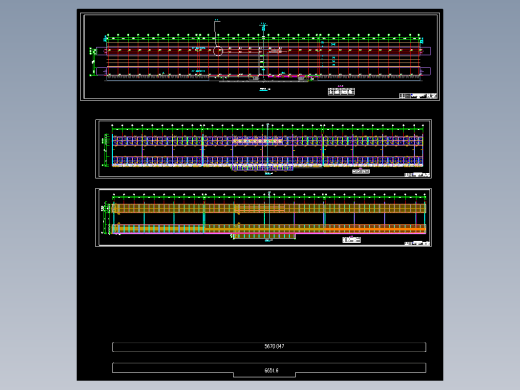Click the white boxed note in middle sheet
520x390 pixels.
click(x=361, y=172)
